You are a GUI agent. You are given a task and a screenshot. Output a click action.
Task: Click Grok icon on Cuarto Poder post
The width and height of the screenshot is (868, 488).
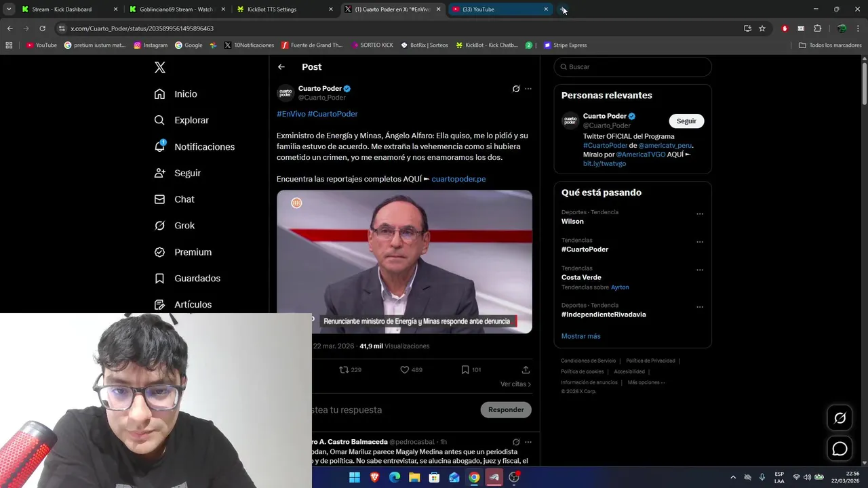[516, 89]
